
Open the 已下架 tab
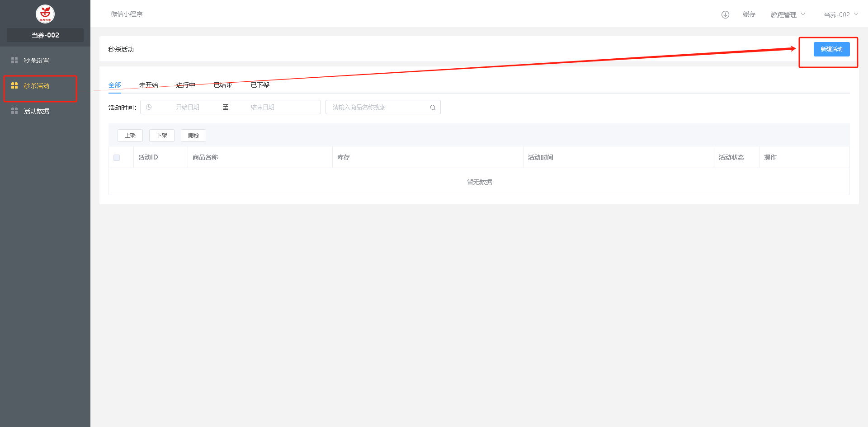pos(260,85)
